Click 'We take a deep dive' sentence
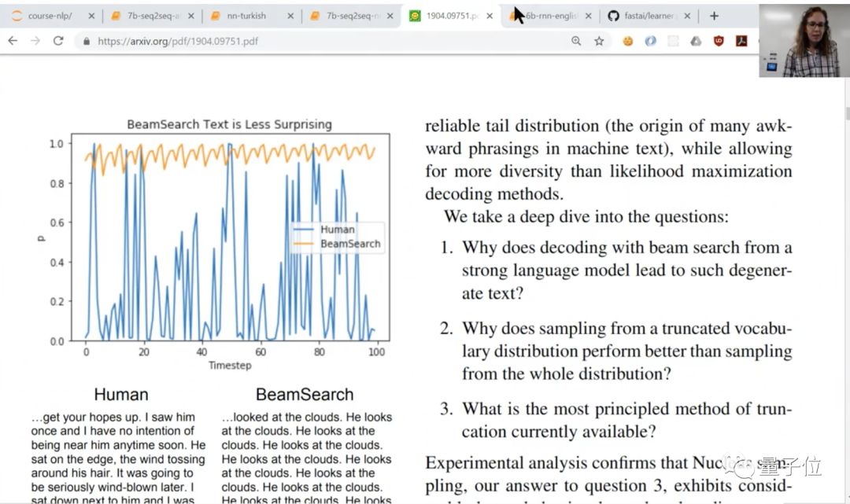This screenshot has height=504, width=850. [x=586, y=216]
